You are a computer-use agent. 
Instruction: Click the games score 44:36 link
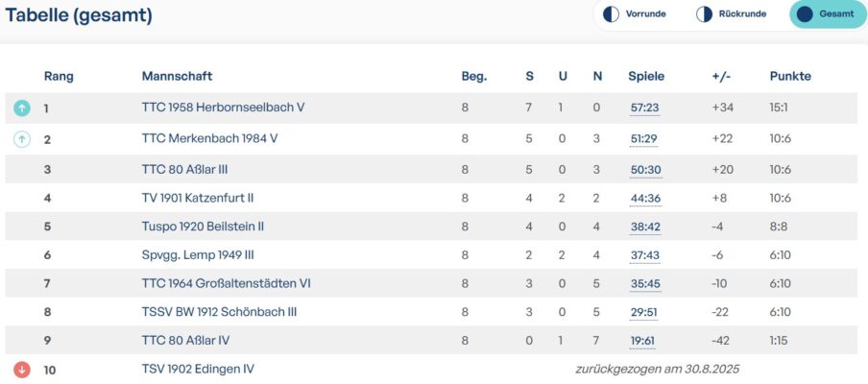644,199
